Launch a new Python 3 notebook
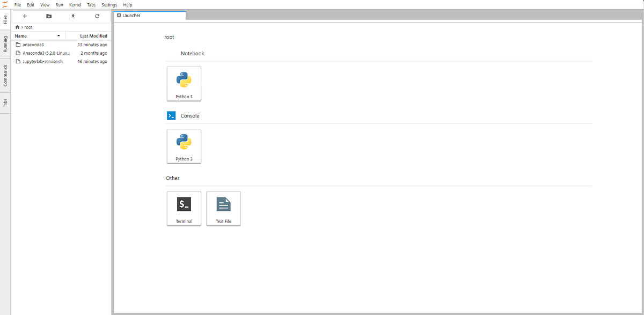 [184, 84]
